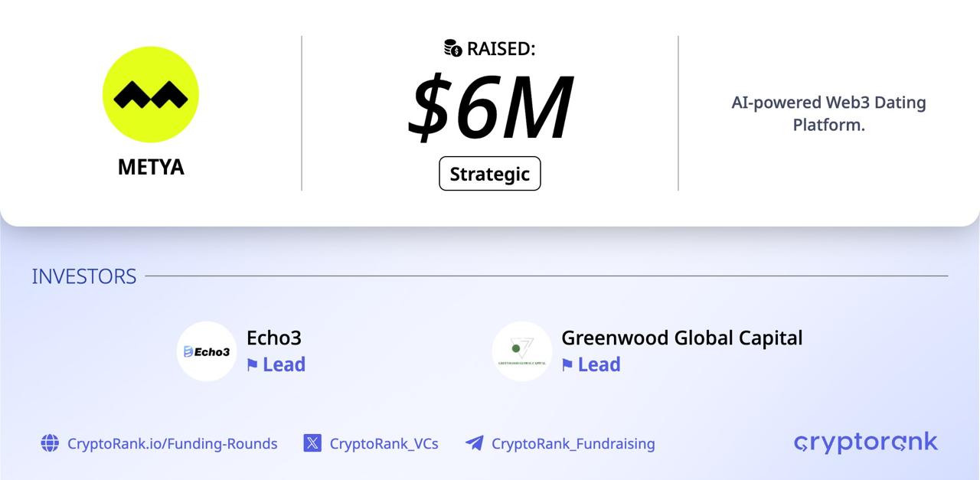Select the Echo3 investor name

coord(274,338)
